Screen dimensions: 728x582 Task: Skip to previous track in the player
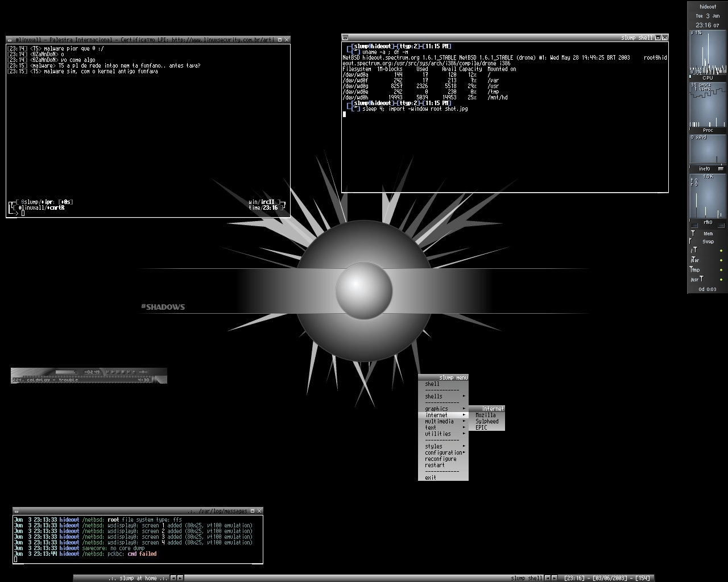tap(107, 372)
